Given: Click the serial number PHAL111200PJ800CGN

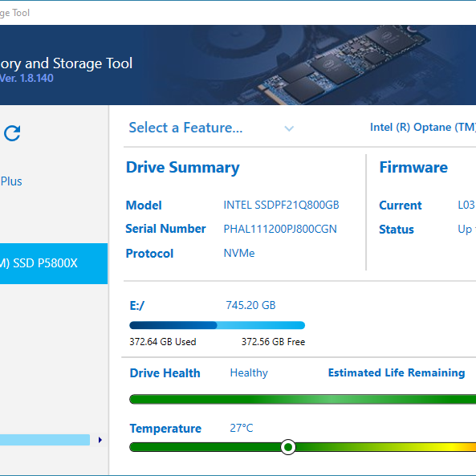Looking at the screenshot, I should coord(280,229).
